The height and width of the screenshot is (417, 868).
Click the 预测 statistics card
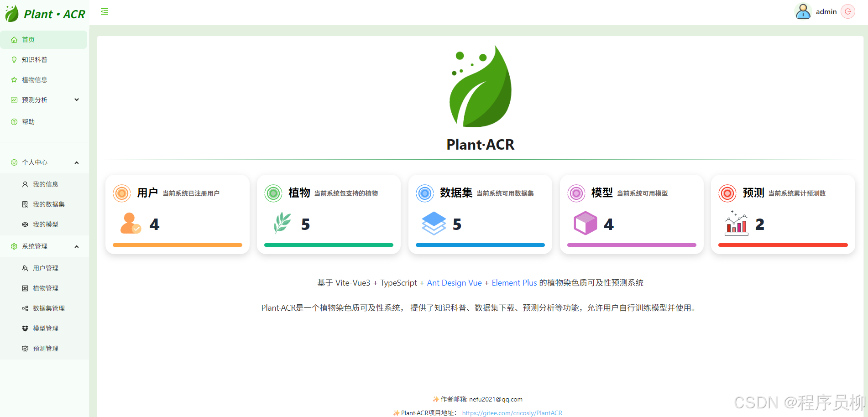click(783, 214)
